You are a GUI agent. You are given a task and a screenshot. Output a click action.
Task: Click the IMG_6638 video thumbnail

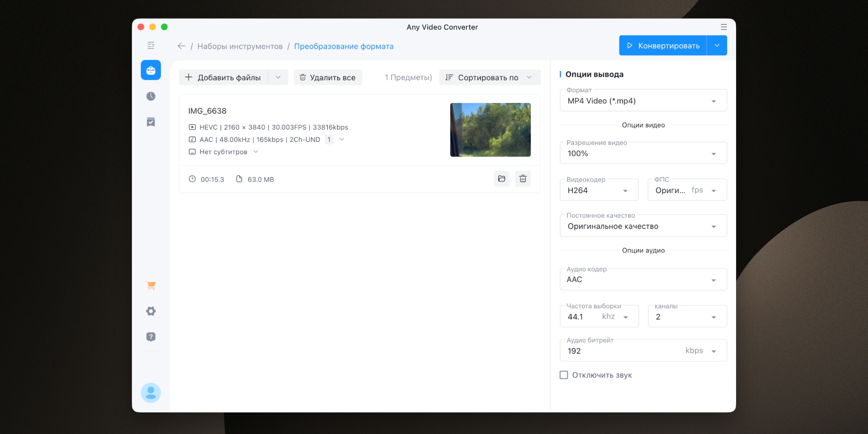pos(490,130)
